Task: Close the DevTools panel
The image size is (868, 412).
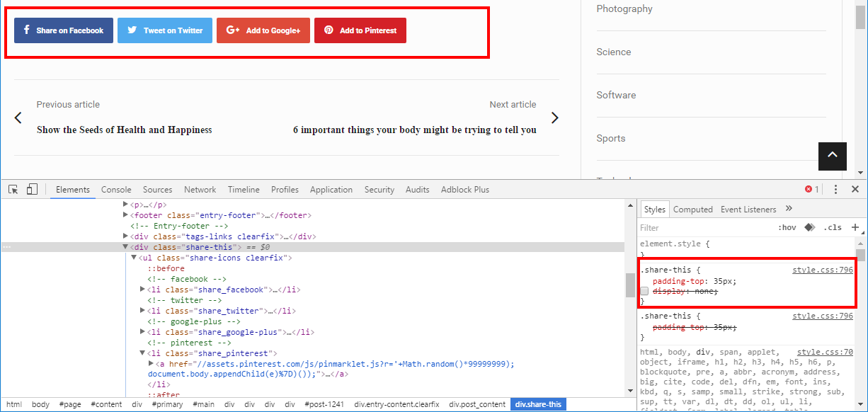Action: (855, 190)
